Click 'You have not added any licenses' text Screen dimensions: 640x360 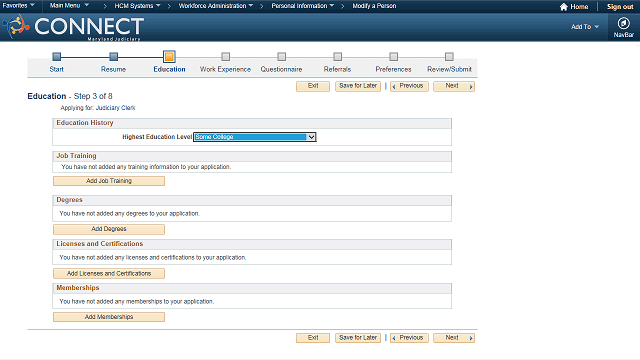(x=153, y=258)
